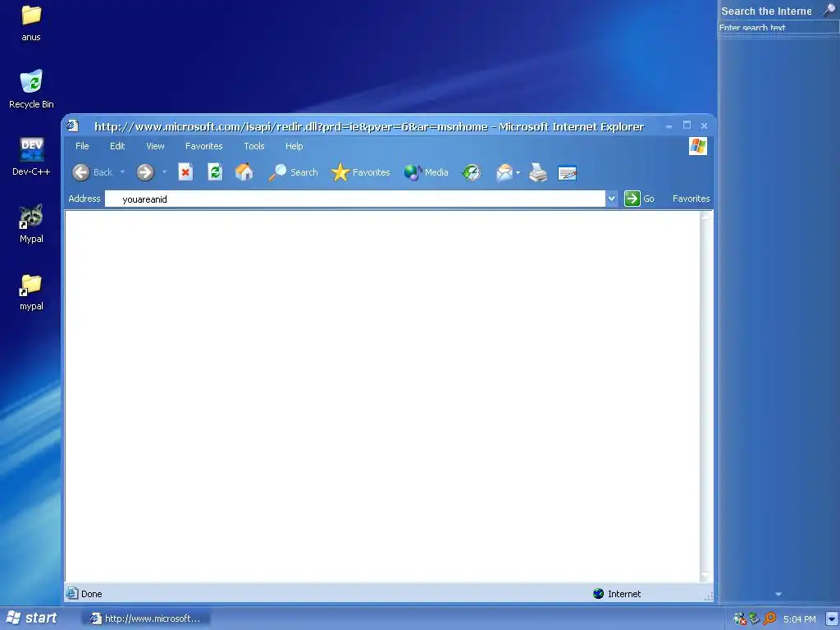
Task: Maximize the Internet Explorer window
Action: click(687, 126)
